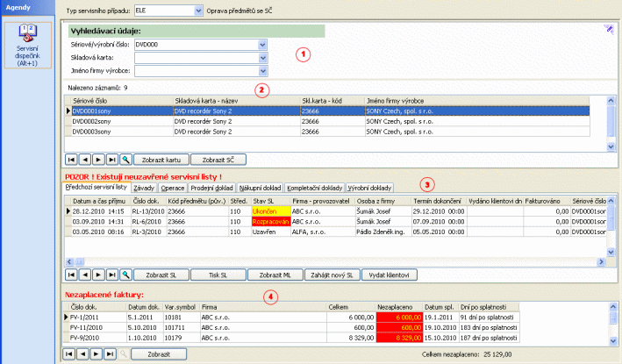Open the Skladová karta dropdown
The width and height of the screenshot is (622, 364).
click(262, 57)
